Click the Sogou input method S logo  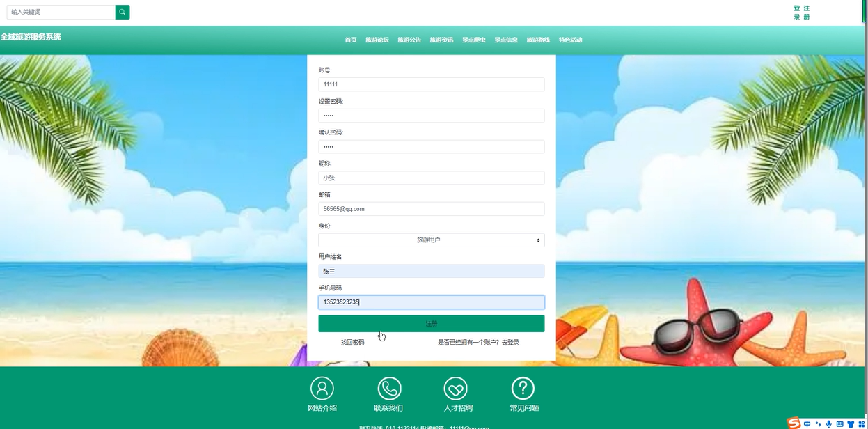tap(794, 423)
